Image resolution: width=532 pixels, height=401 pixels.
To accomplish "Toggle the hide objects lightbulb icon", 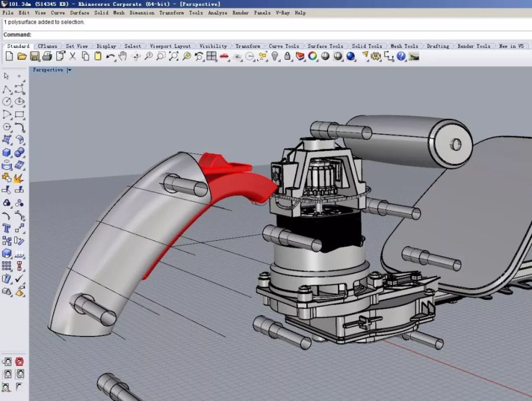I will click(275, 56).
